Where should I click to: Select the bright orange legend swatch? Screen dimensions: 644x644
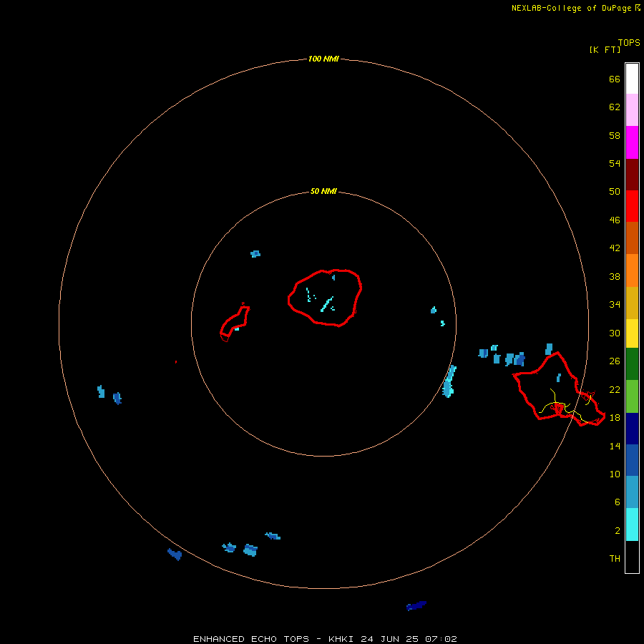(x=632, y=270)
